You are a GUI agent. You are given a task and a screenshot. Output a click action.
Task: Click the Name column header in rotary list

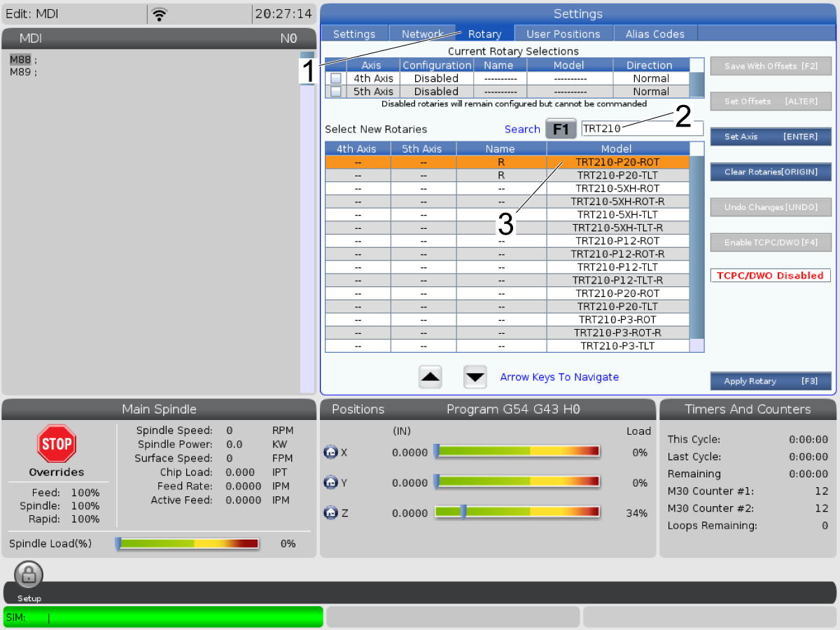[500, 148]
